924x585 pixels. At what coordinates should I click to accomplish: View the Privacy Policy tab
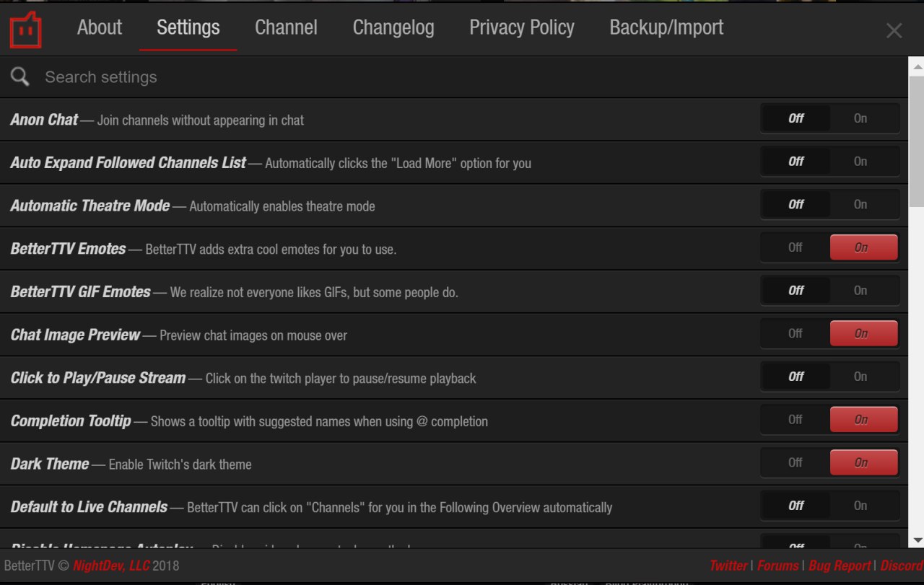(x=522, y=28)
